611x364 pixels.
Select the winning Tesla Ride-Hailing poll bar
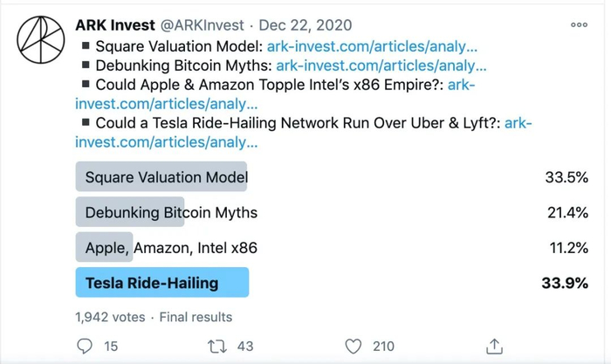pos(162,283)
